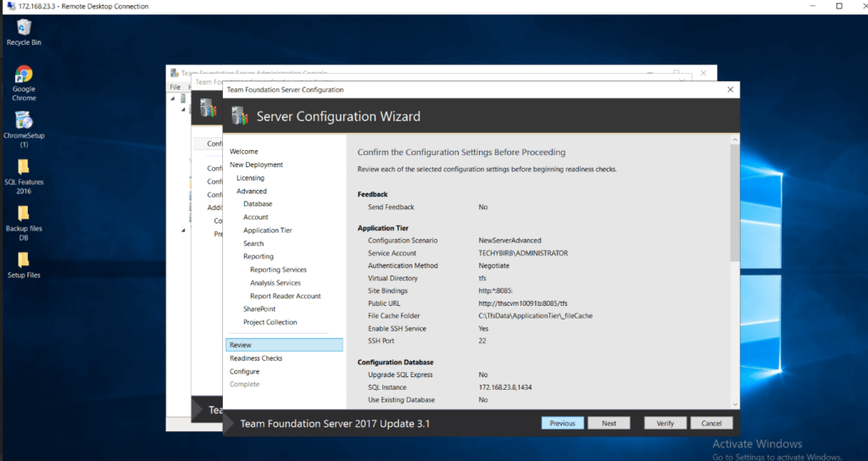Click the TECHYBIRB\ADMINISTRATOR service account value

(x=523, y=253)
